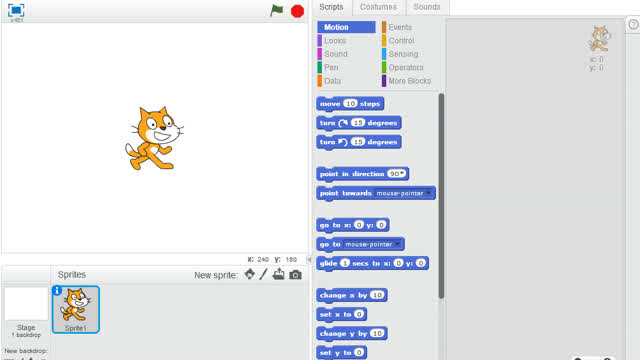This screenshot has height=360, width=640.
Task: Choose new sprite from library icon
Action: pyautogui.click(x=249, y=274)
